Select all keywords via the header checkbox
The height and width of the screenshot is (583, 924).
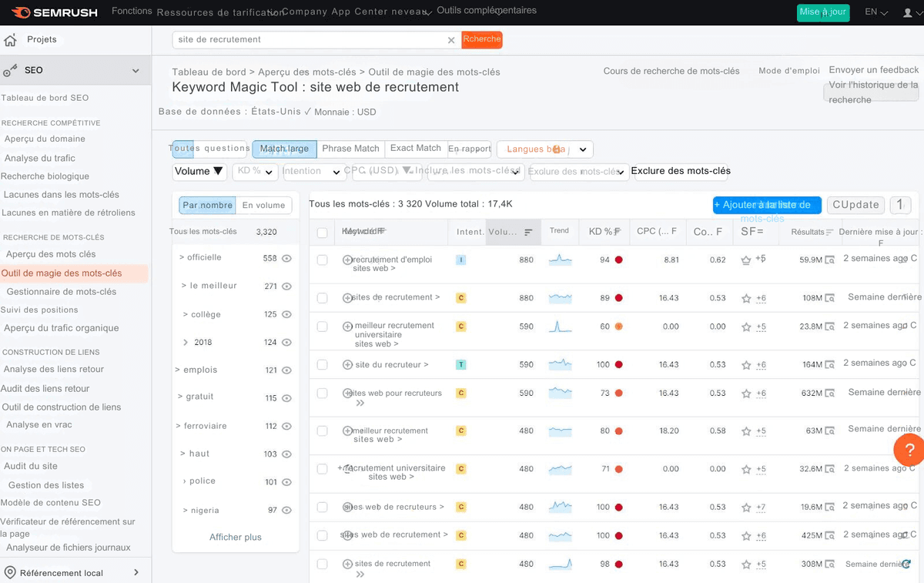point(322,231)
